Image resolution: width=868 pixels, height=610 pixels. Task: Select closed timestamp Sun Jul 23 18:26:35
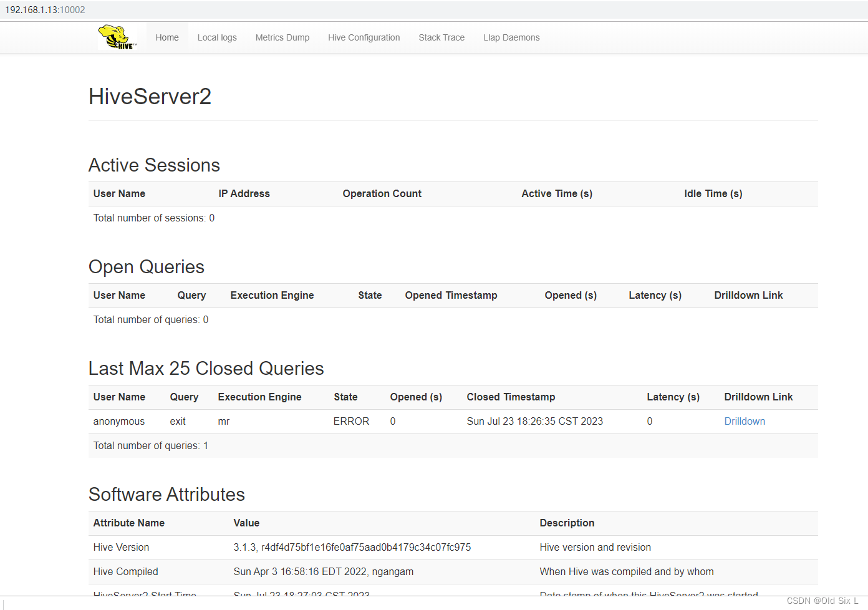(x=534, y=422)
